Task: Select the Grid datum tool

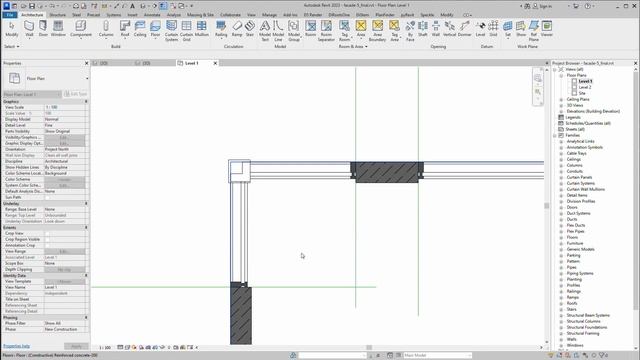Action: 493,29
